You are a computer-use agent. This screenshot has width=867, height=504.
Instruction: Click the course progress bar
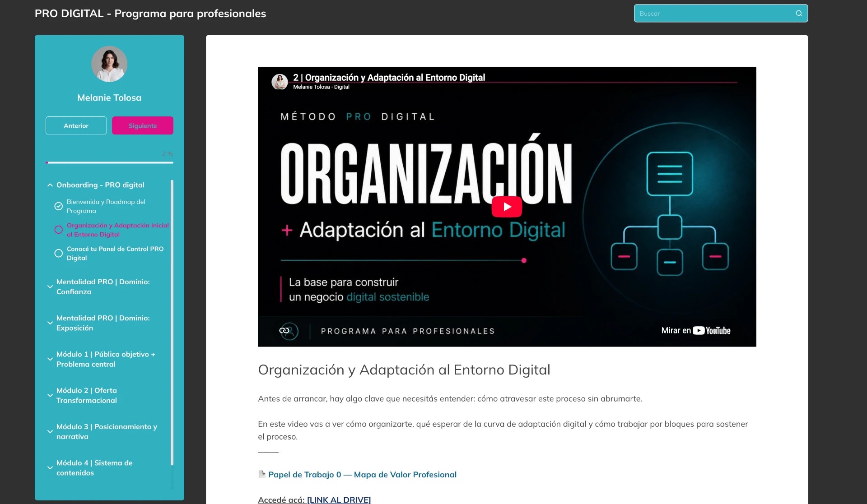click(x=109, y=162)
